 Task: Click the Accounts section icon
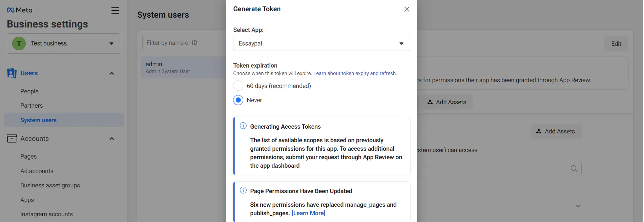pos(12,138)
